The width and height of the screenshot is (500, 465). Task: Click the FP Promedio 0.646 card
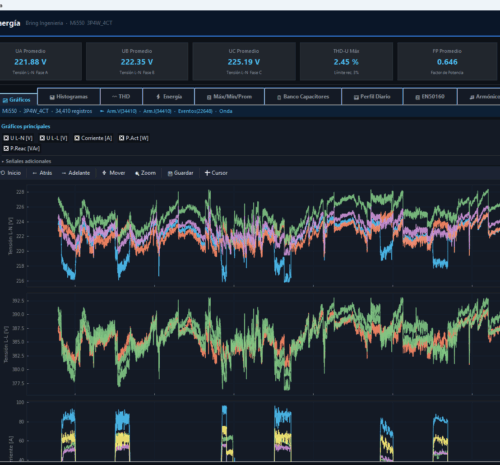447,61
